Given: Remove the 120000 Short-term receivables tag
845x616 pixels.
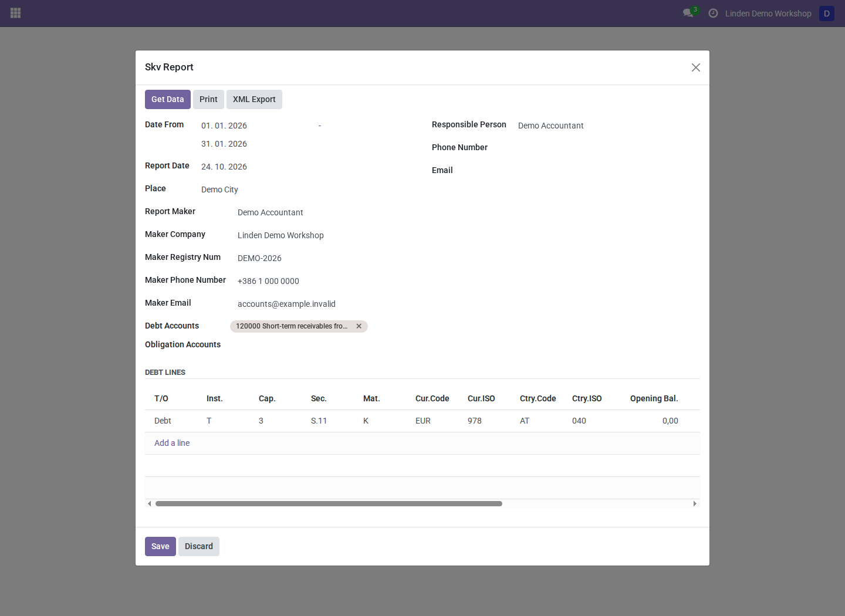Looking at the screenshot, I should tap(359, 326).
